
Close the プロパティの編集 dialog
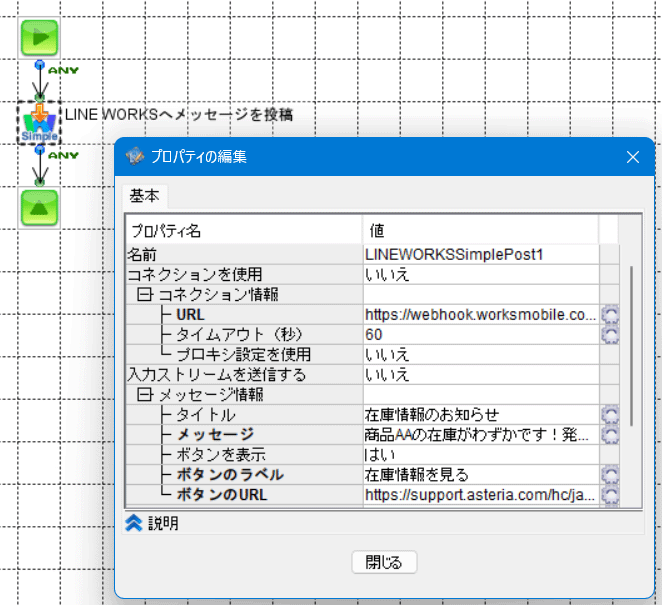coord(632,157)
